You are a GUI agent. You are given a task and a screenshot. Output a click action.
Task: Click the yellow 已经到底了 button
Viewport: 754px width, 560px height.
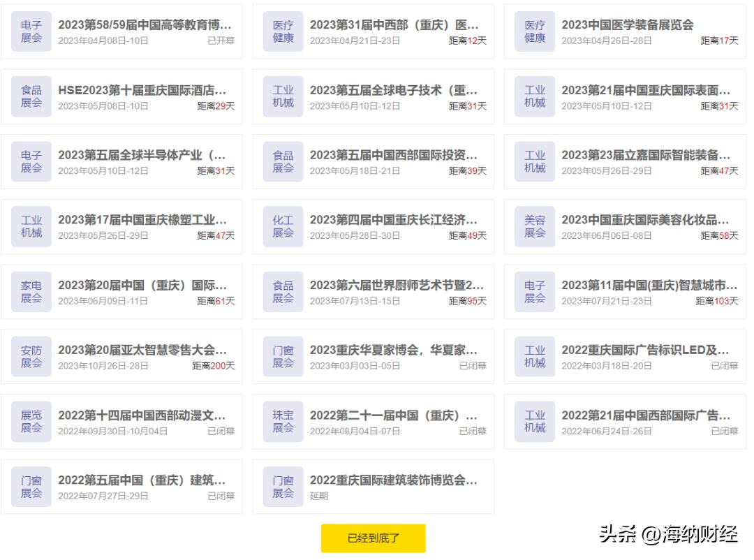tap(374, 538)
